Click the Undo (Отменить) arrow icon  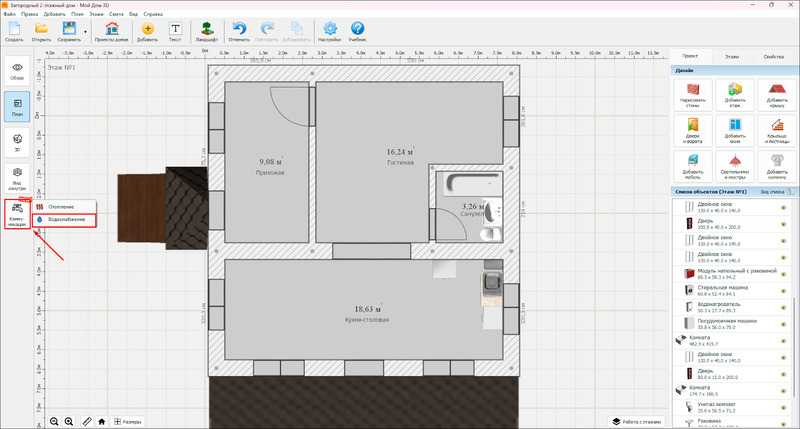(239, 30)
